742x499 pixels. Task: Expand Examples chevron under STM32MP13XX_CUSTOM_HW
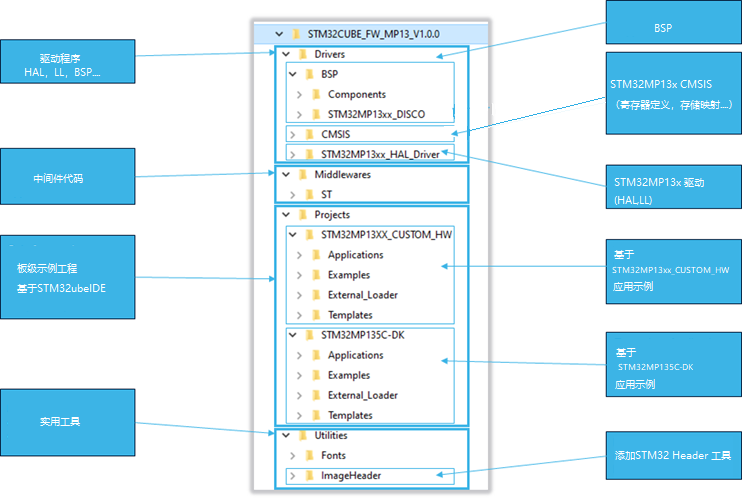299,275
